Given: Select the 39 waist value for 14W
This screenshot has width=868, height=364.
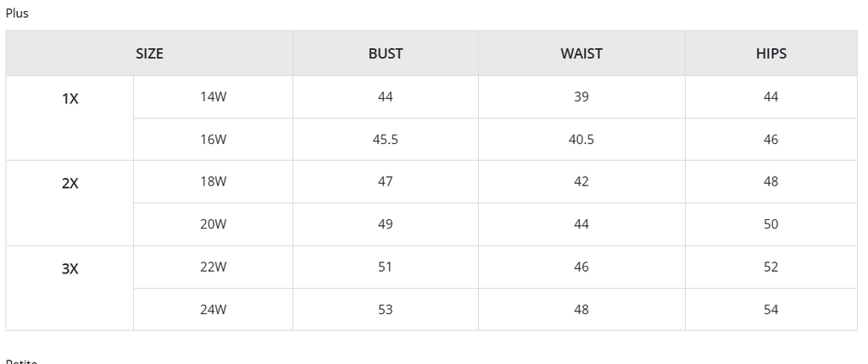Looking at the screenshot, I should (581, 97).
